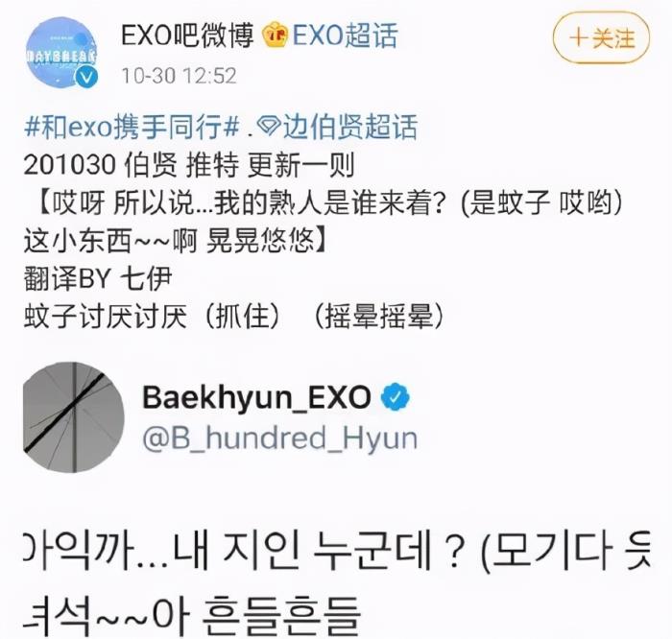Screen dimensions: 672x639
Task: Tap the 翻译BY 七伊 credit line
Action: click(98, 278)
